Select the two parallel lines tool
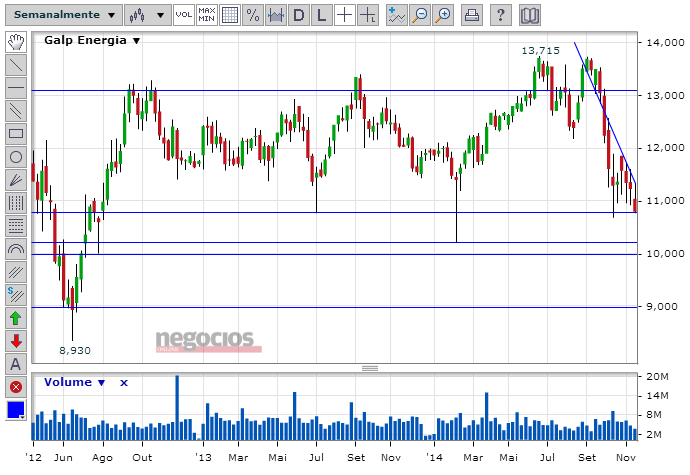Screen dimensions: 690x475 click(x=16, y=111)
